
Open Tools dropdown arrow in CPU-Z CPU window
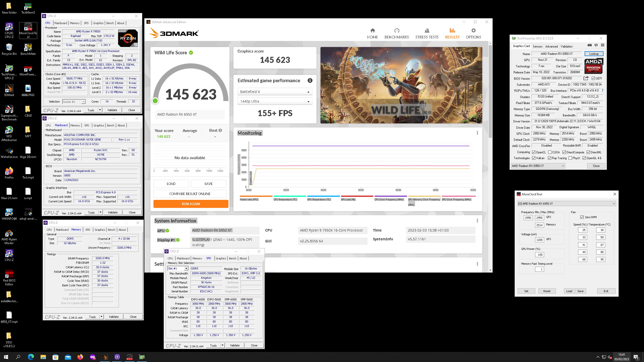pos(100,110)
